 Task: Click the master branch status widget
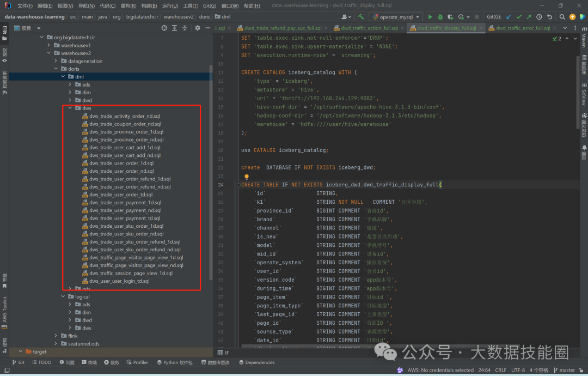coord(566,370)
